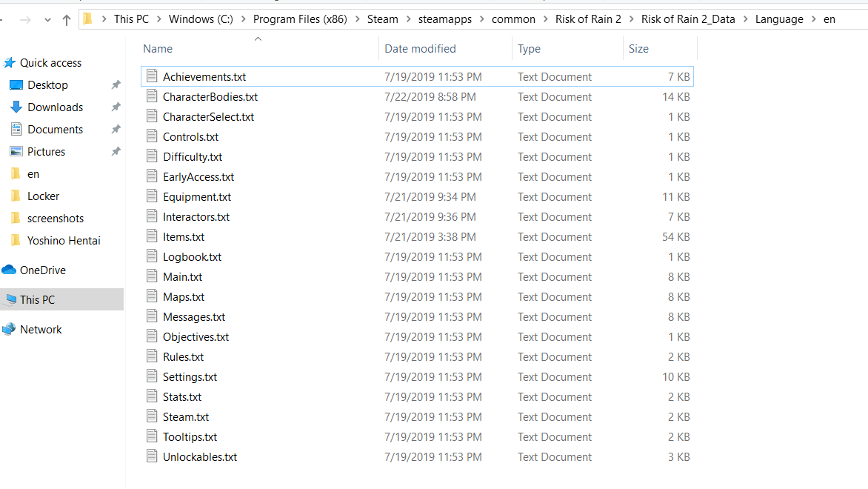Screen dimensions: 868x489
Task: Go to Language breadcrumb
Action: coord(779,19)
